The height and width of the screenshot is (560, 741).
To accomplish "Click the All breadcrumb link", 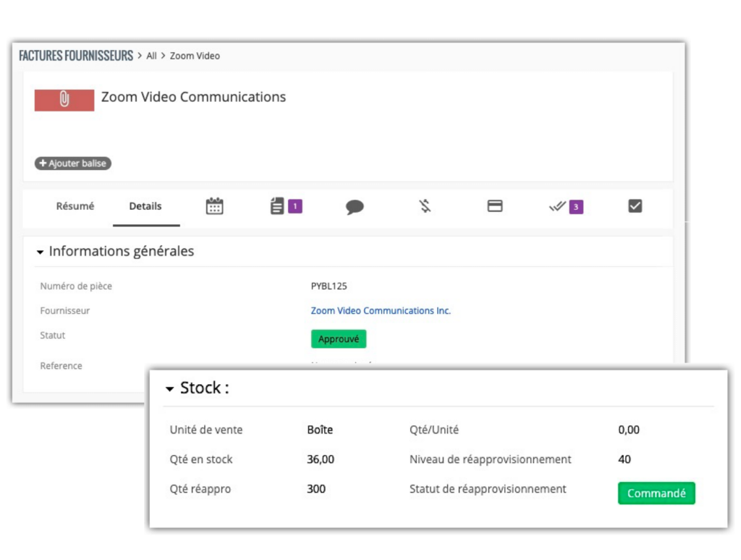I will point(151,56).
